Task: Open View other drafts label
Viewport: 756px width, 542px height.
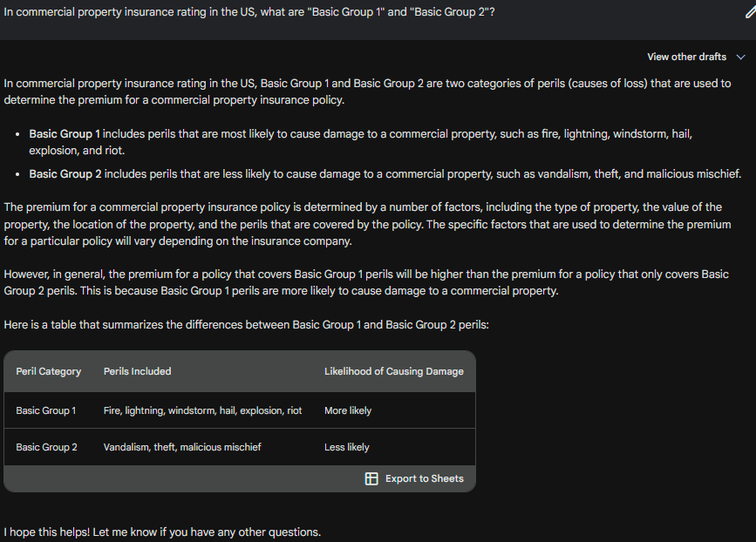Action: tap(686, 57)
